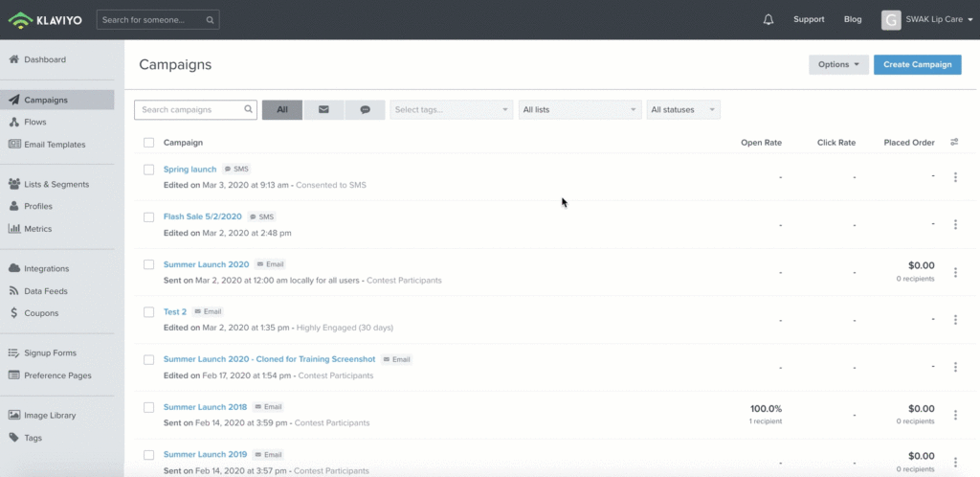Image resolution: width=980 pixels, height=477 pixels.
Task: Expand the Options dropdown button
Action: point(838,64)
